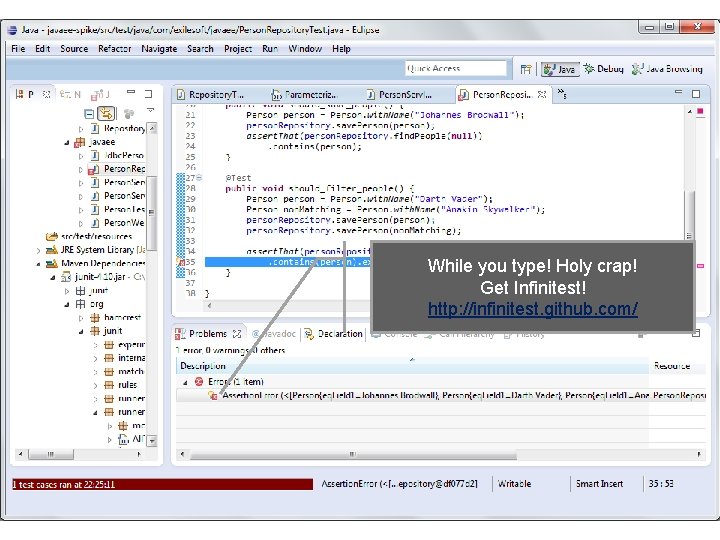Collapse the Maven Dependencies node
This screenshot has width=720, height=540.
(x=39, y=264)
